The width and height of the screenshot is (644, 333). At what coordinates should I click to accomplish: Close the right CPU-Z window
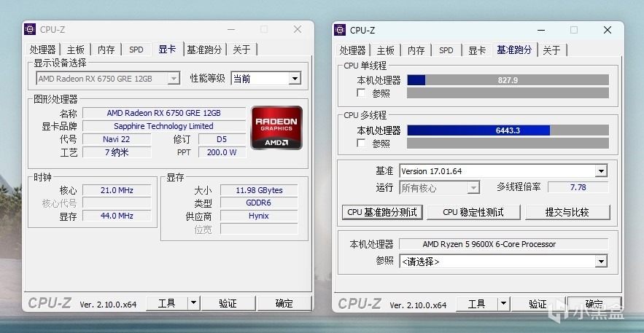(x=608, y=30)
